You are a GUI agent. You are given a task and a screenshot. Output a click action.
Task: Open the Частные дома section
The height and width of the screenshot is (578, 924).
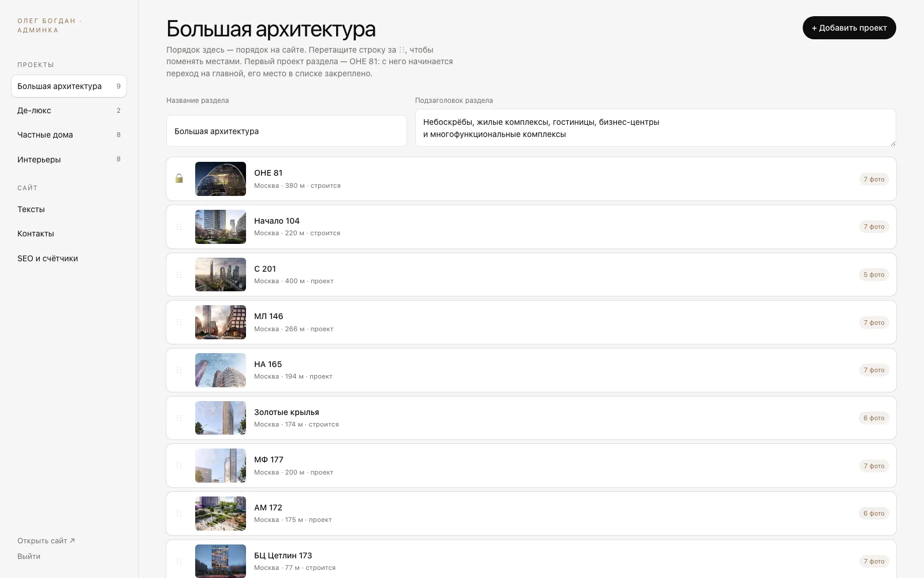coord(69,135)
